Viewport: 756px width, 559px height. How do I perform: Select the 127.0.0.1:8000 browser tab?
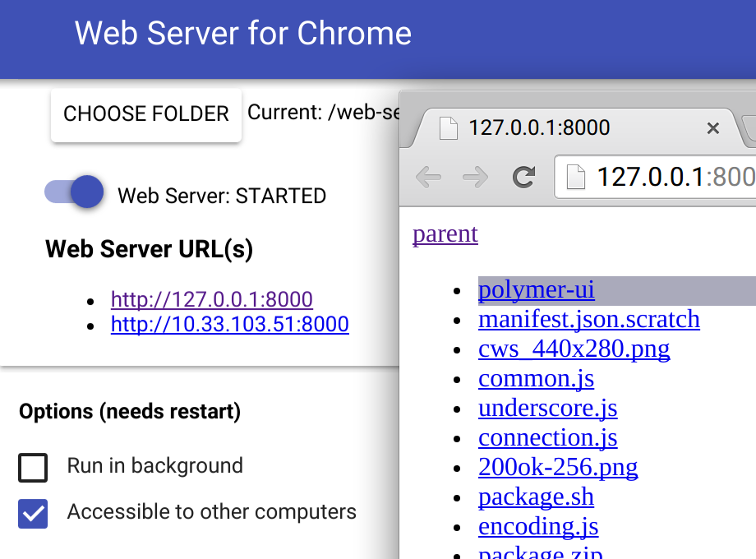point(539,128)
